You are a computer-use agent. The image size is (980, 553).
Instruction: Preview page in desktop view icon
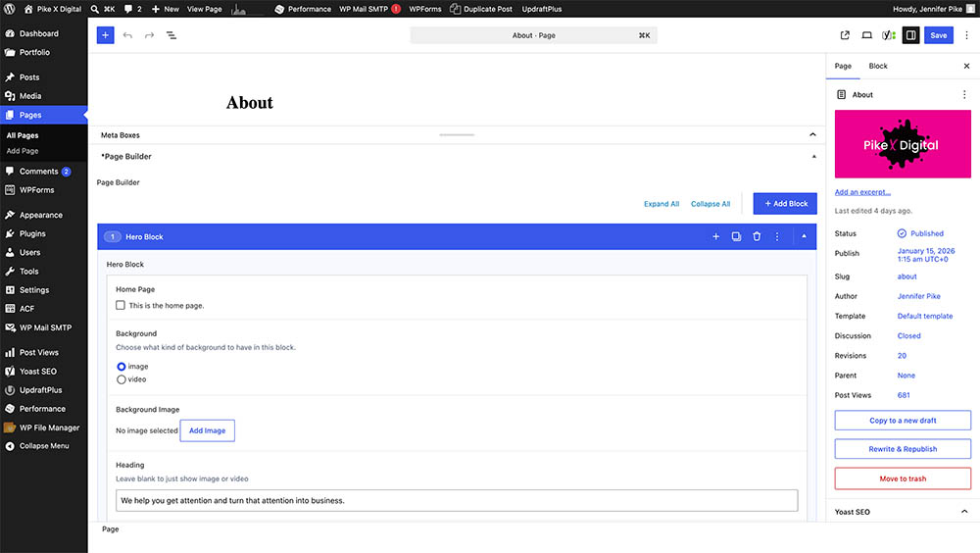point(866,35)
